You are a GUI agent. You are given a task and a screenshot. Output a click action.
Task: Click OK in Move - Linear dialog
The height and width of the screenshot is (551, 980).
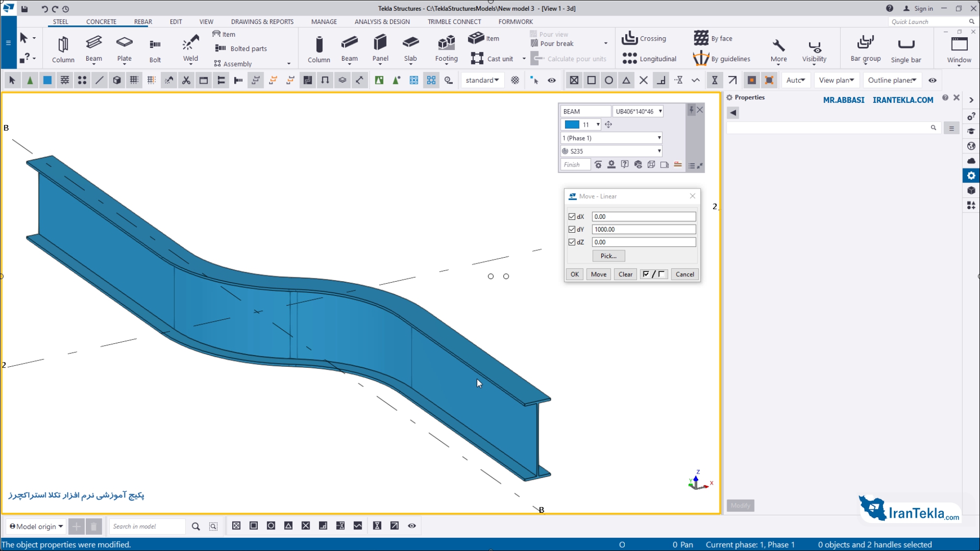pyautogui.click(x=575, y=274)
